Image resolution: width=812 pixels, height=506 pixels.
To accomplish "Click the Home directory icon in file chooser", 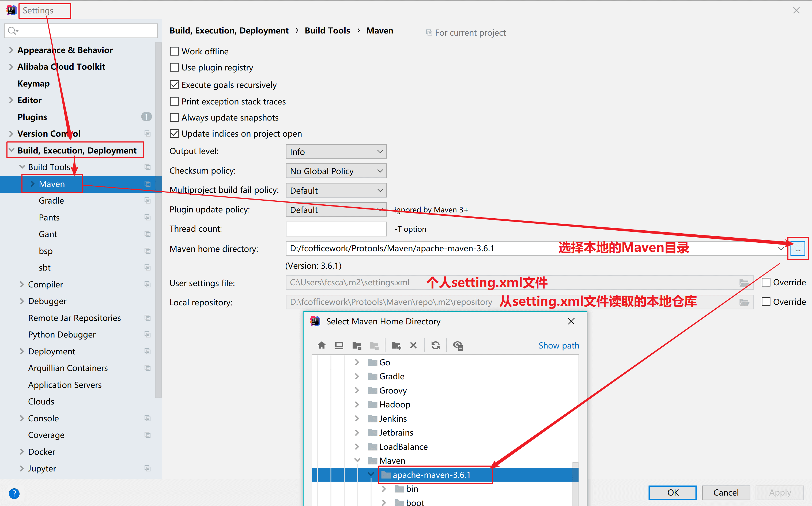I will 322,345.
